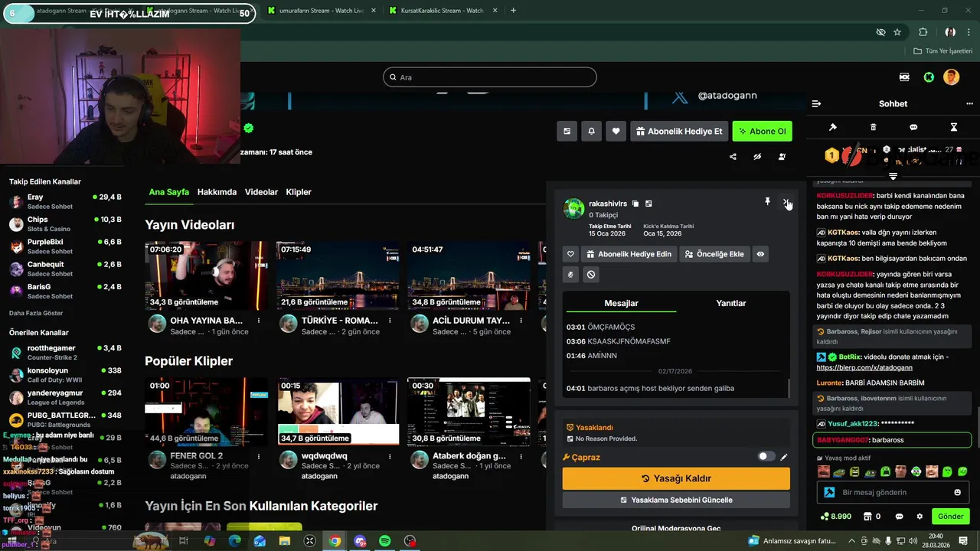Expand the leaderboard arrow under chat header
The width and height of the screenshot is (980, 551).
[x=893, y=177]
